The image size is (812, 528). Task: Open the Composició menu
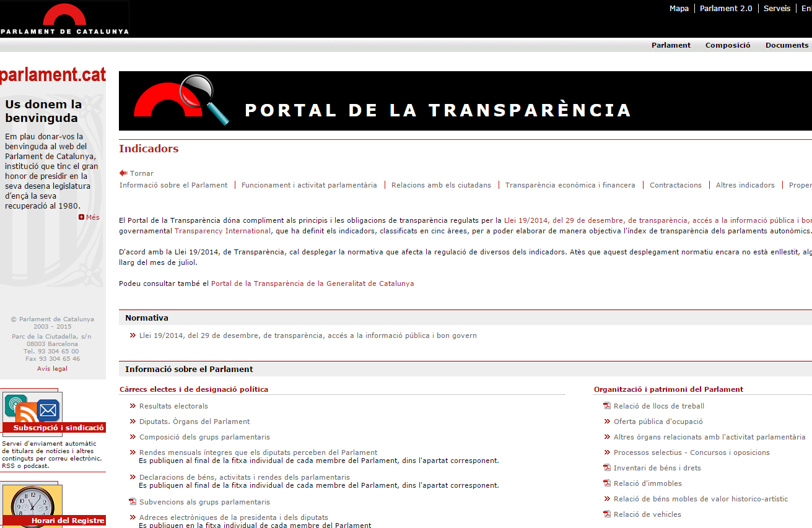[728, 45]
